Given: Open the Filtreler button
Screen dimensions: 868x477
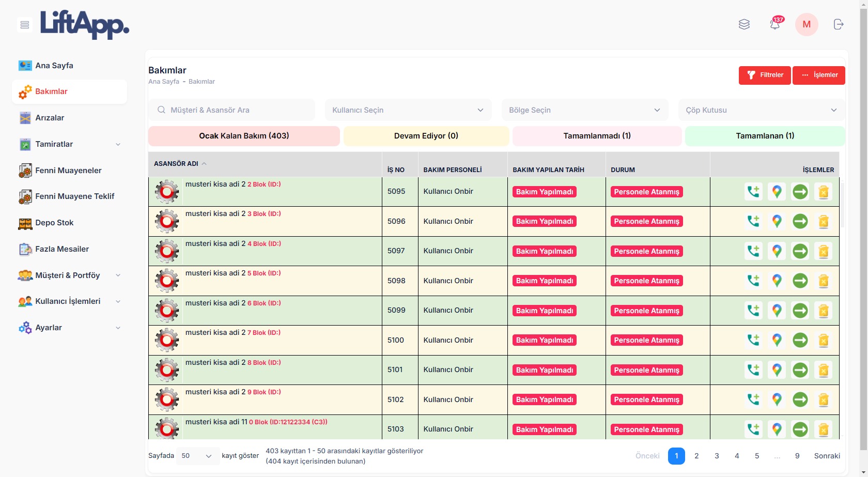Looking at the screenshot, I should point(765,75).
